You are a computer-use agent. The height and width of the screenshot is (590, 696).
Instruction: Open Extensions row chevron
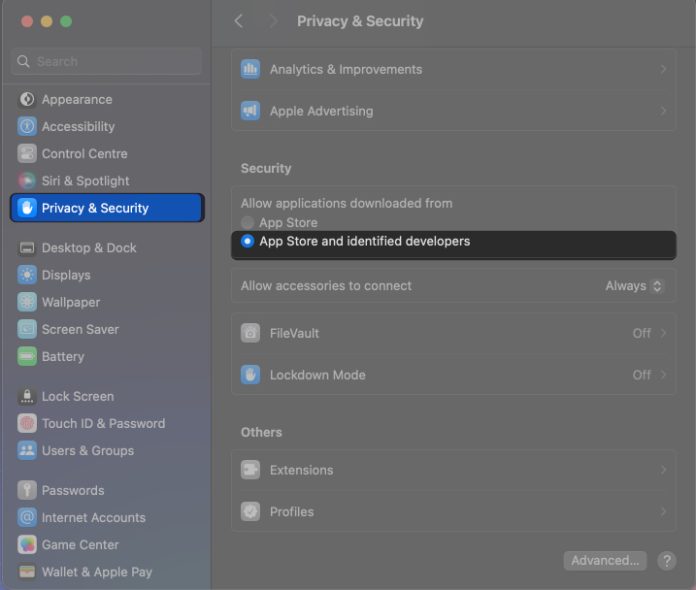(x=663, y=470)
